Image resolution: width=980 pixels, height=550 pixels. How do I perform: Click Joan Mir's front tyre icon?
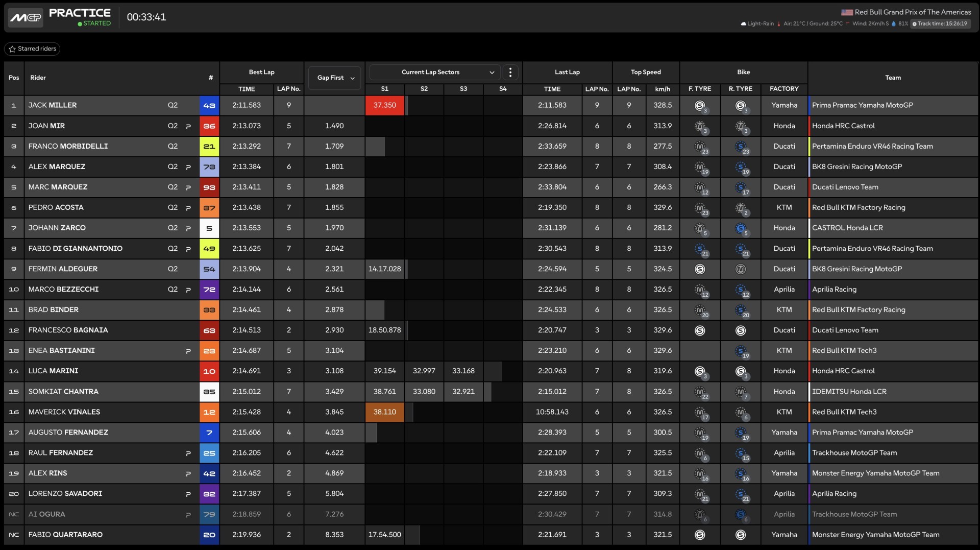pyautogui.click(x=700, y=126)
